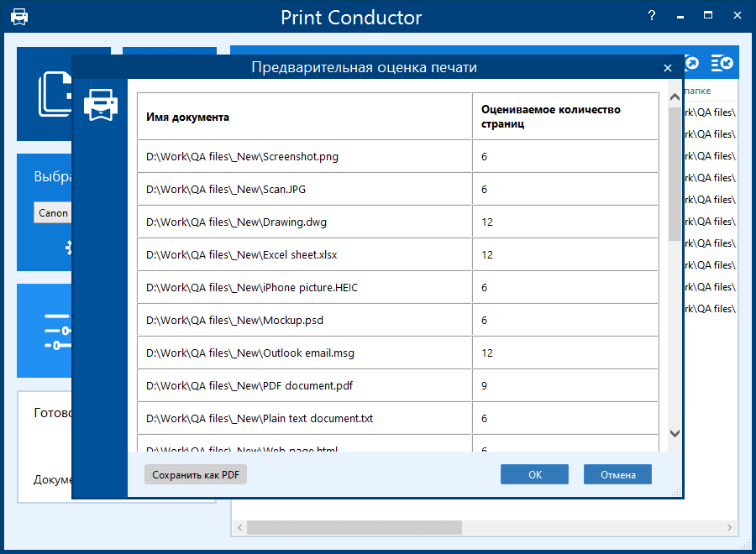The image size is (756, 554).
Task: Open the Canon printer selection dropdown
Action: tap(53, 212)
